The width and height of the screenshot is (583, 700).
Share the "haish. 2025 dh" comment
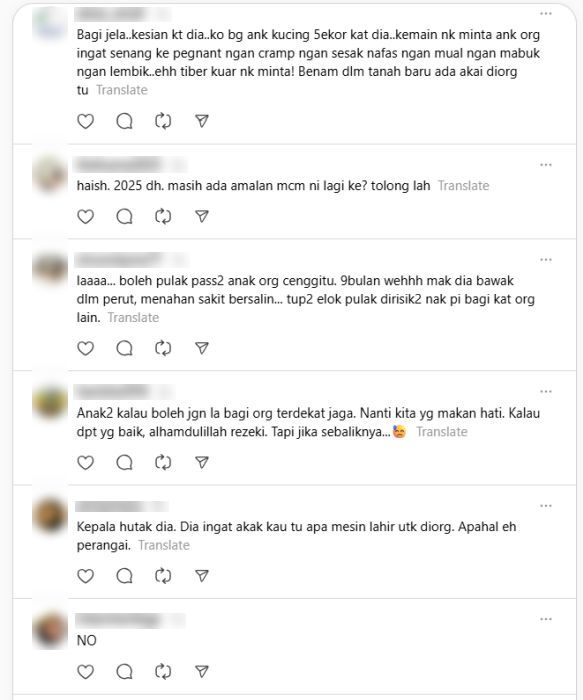tap(202, 217)
